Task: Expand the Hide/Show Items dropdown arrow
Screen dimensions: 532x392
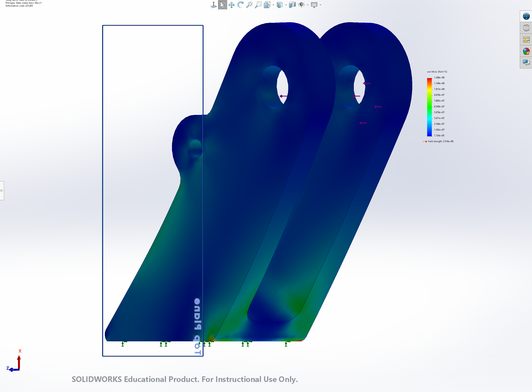Action: point(308,5)
